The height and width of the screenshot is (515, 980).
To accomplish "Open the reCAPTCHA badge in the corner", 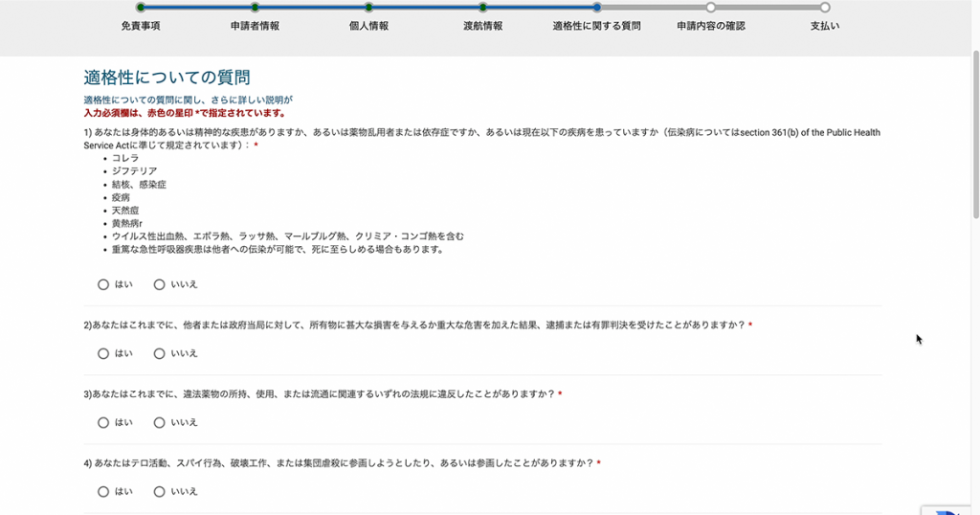I will [x=951, y=505].
